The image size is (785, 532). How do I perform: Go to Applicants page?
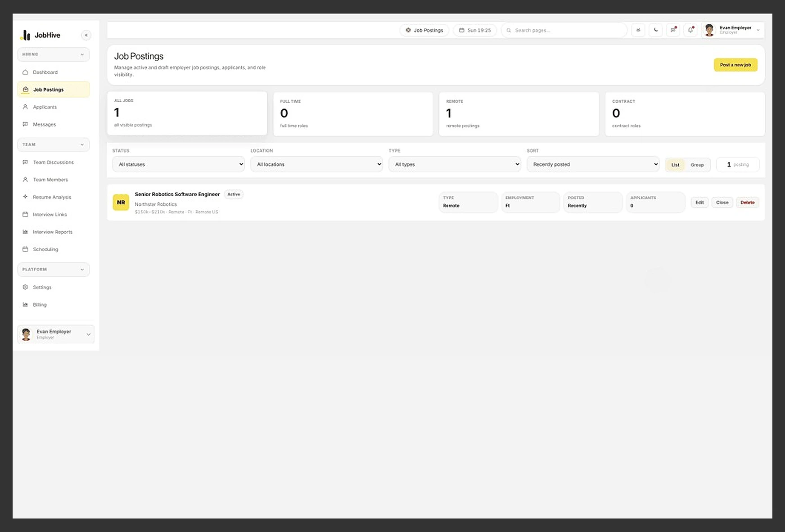coord(53,107)
